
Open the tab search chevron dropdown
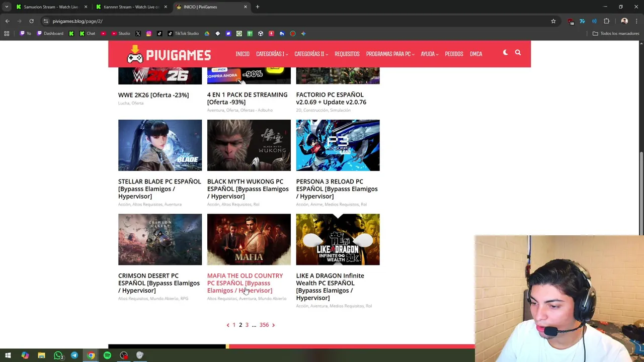(x=6, y=7)
